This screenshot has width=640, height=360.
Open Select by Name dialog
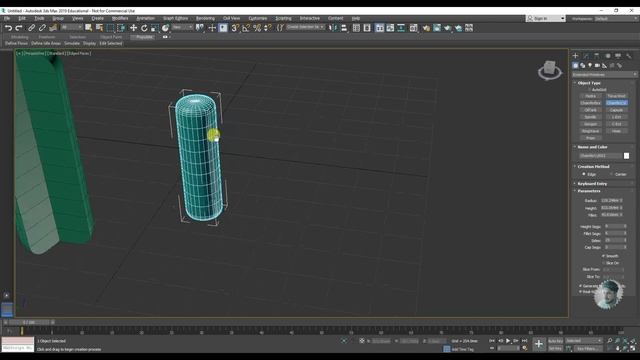tap(99, 28)
